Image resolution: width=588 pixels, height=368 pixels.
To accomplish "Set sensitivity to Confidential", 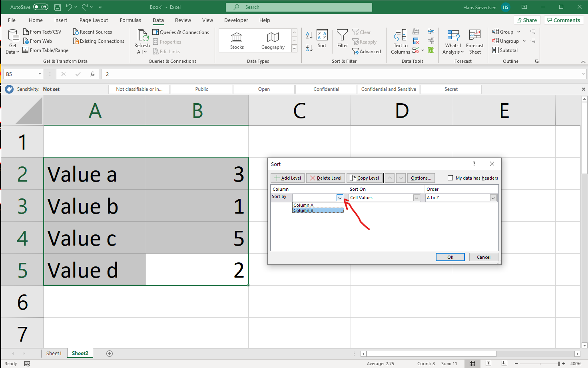I will pyautogui.click(x=326, y=89).
